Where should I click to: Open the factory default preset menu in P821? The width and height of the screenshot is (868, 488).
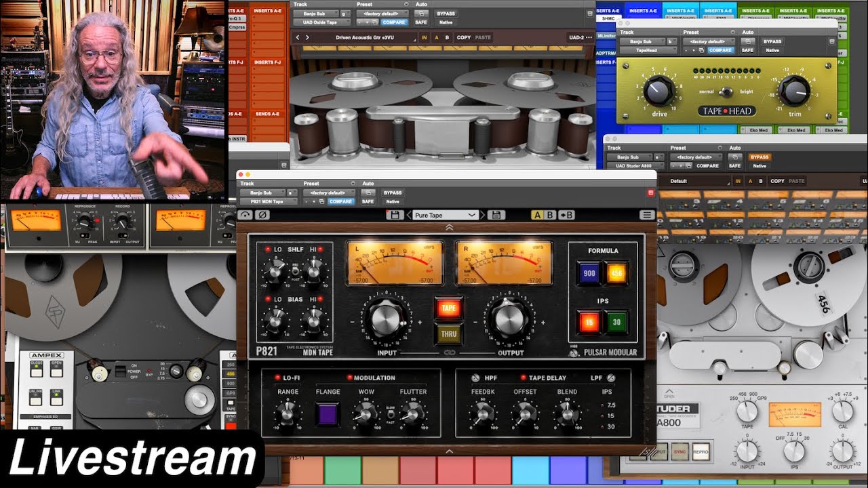(x=328, y=192)
